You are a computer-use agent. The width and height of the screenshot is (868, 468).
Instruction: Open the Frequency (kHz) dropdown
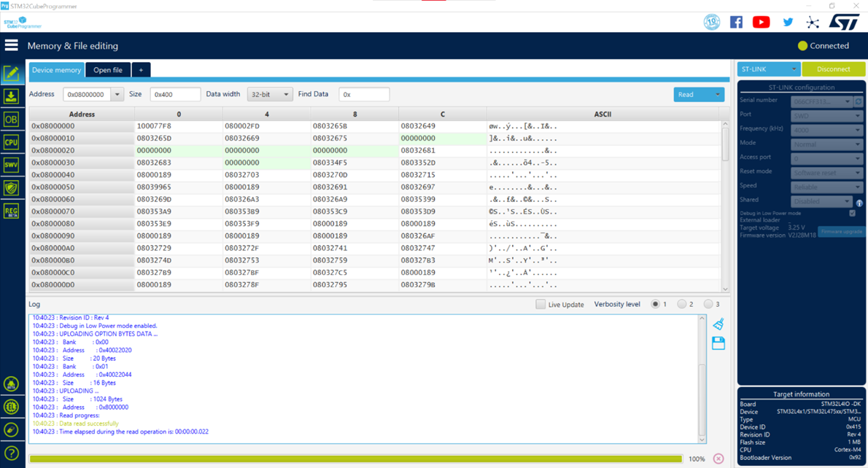coord(826,130)
